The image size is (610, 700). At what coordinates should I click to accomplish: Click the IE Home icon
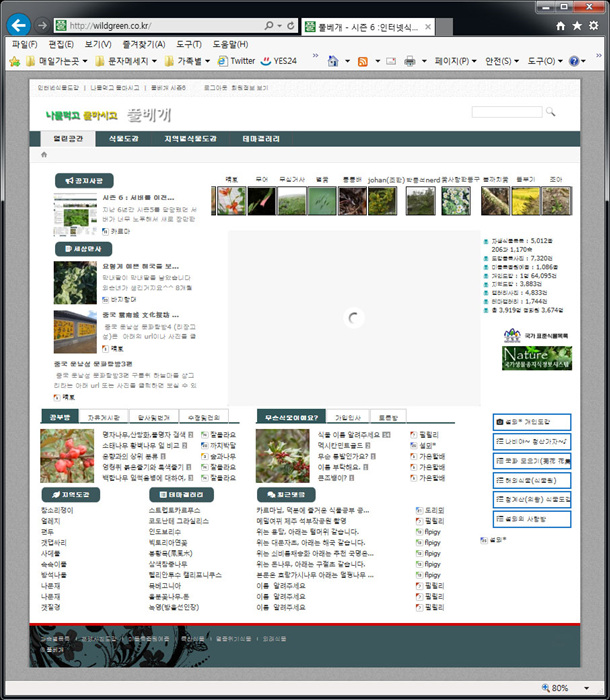click(560, 25)
